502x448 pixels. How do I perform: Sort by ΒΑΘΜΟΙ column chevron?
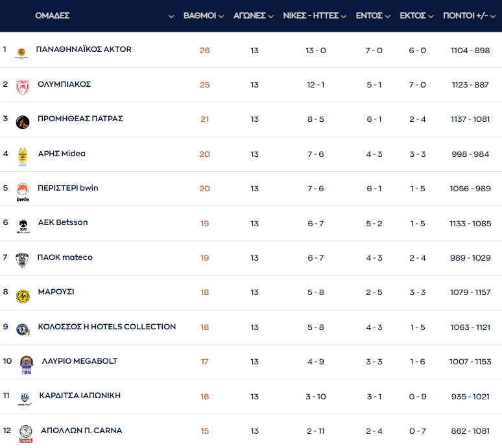click(x=221, y=16)
